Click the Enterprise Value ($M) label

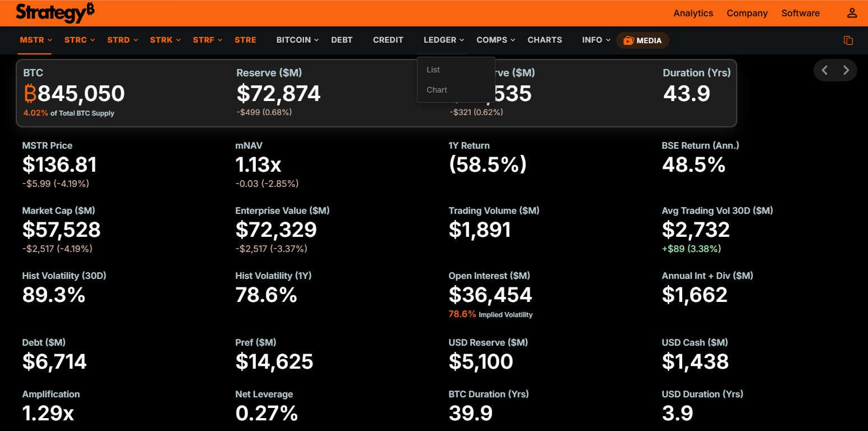click(283, 210)
